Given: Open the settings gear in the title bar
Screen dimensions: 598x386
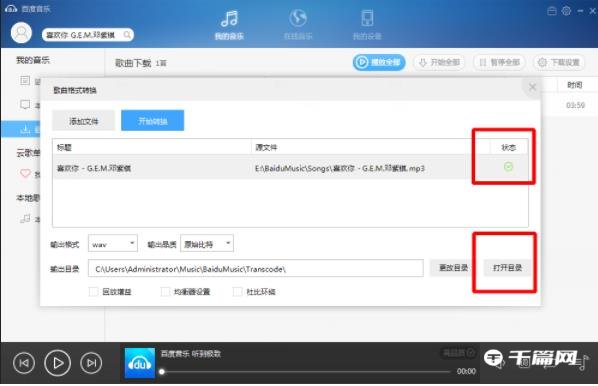Looking at the screenshot, I should coord(566,11).
